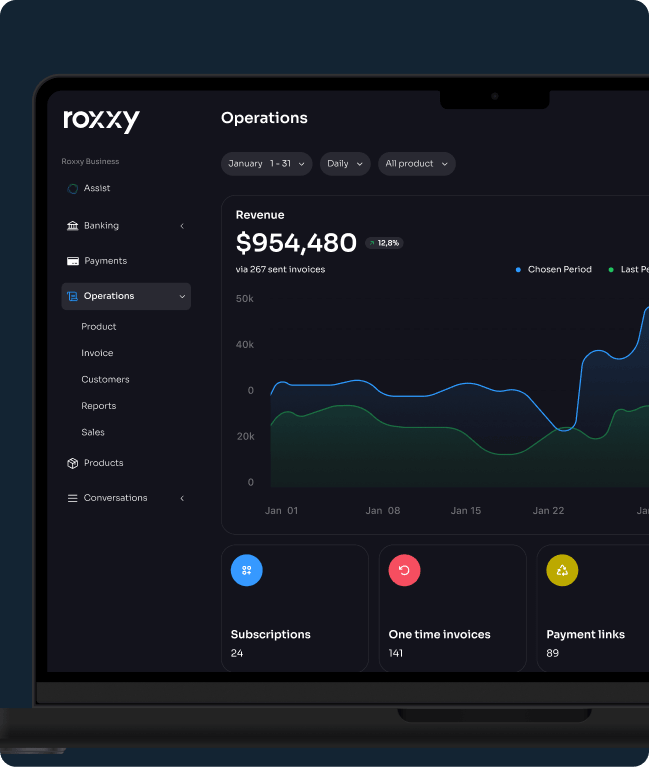The image size is (650, 767).
Task: Click the yellow Payment links icon
Action: 562,570
